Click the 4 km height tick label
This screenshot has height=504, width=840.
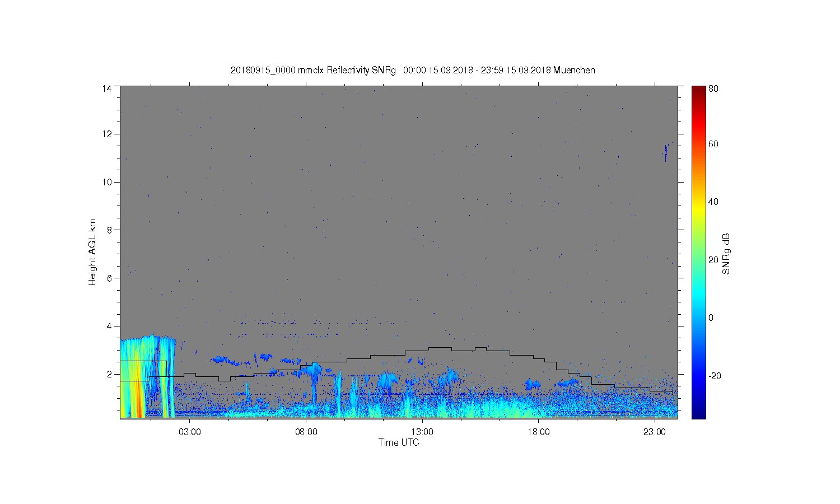110,326
